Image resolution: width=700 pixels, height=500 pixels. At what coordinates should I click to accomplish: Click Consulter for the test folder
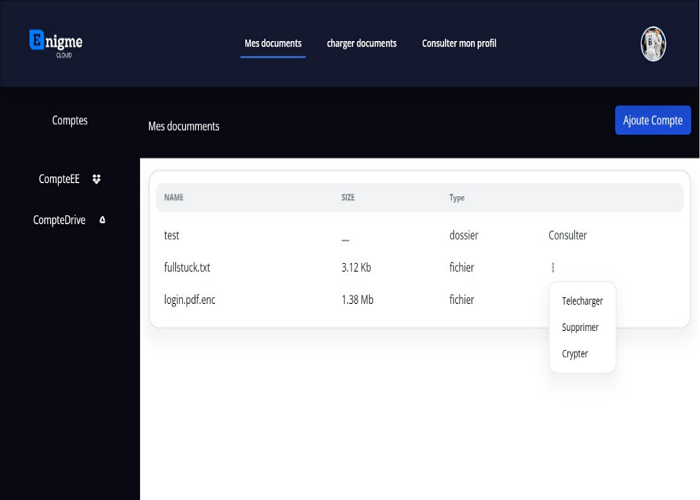(567, 235)
